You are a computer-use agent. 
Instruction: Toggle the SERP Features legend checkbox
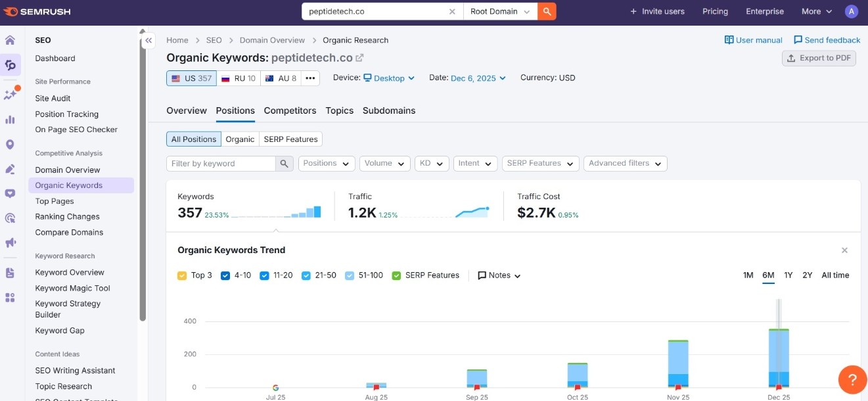coord(396,275)
